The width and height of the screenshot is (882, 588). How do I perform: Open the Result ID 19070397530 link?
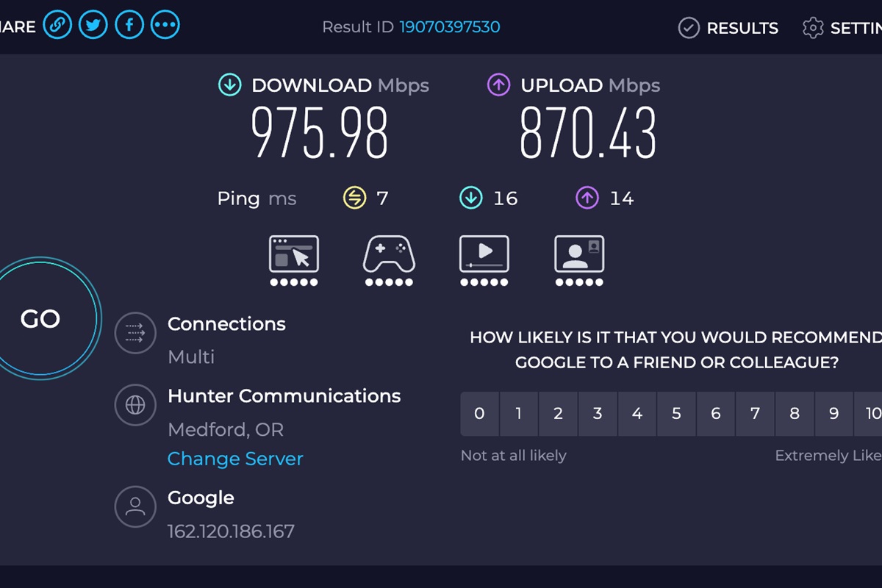pyautogui.click(x=451, y=26)
